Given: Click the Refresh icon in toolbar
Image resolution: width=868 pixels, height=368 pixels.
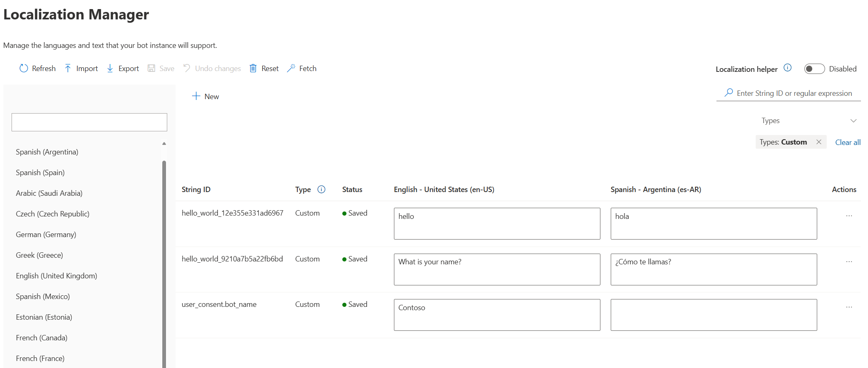Looking at the screenshot, I should 24,68.
